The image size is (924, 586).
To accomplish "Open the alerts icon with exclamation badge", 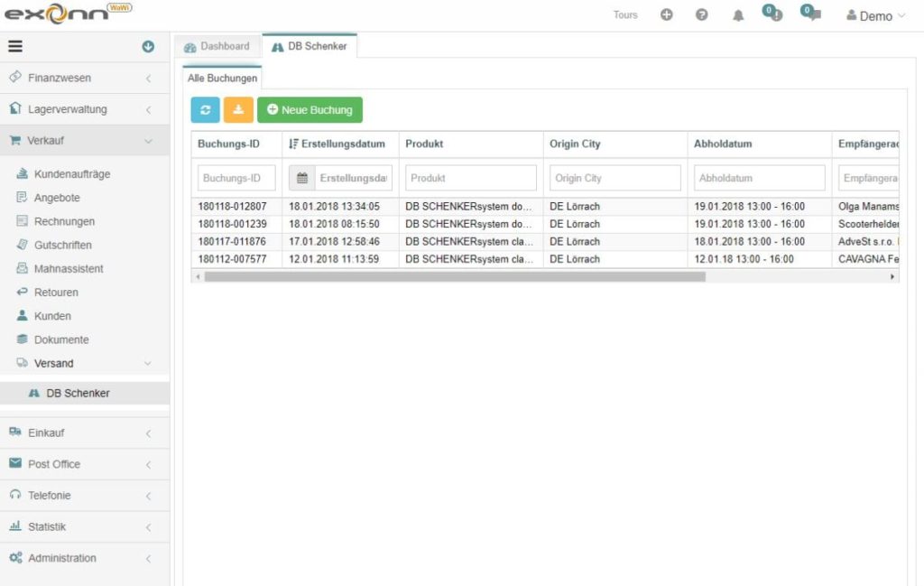I will pyautogui.click(x=772, y=13).
